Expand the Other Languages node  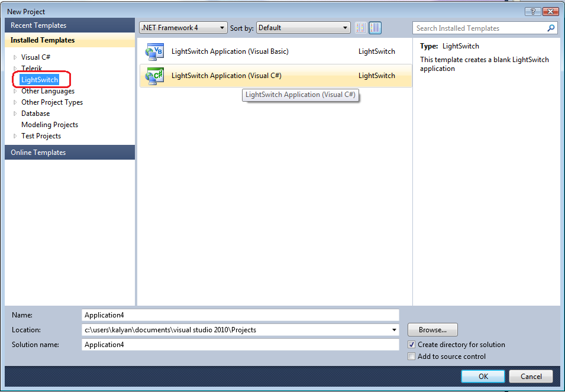(x=15, y=91)
